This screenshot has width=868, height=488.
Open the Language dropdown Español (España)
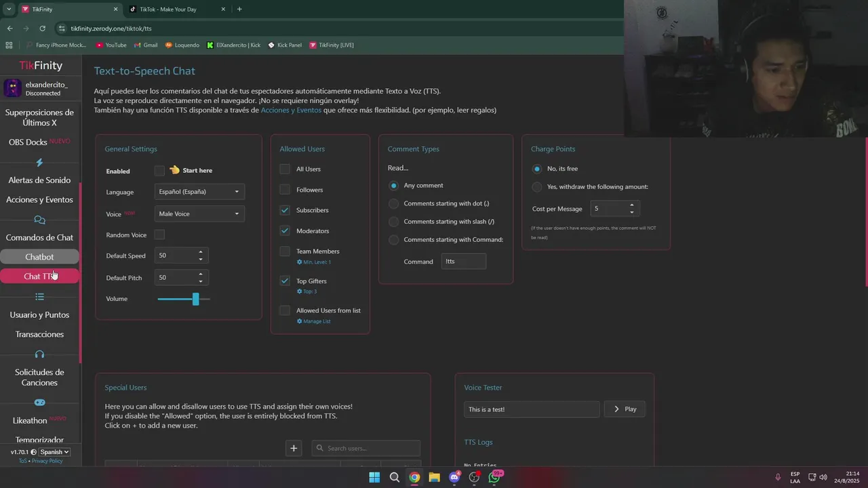tap(199, 192)
